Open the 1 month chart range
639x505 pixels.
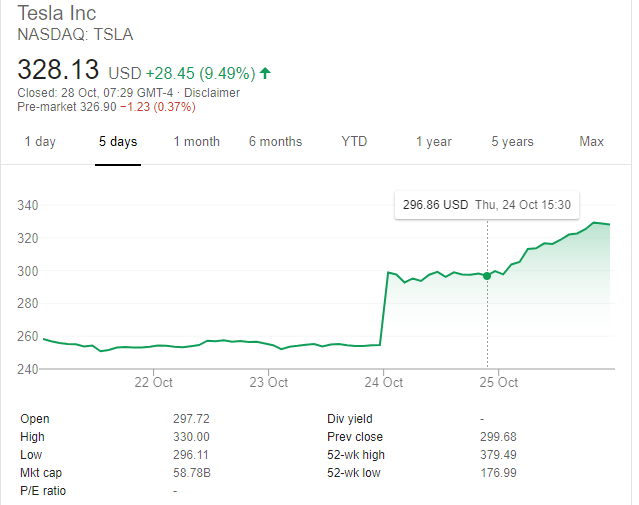(196, 141)
